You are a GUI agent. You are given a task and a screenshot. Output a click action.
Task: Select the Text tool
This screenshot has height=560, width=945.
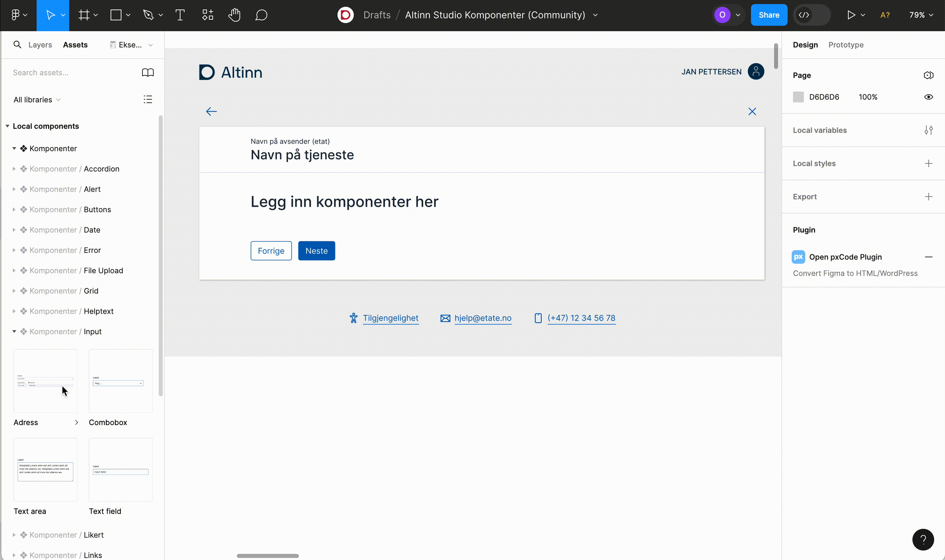[180, 15]
